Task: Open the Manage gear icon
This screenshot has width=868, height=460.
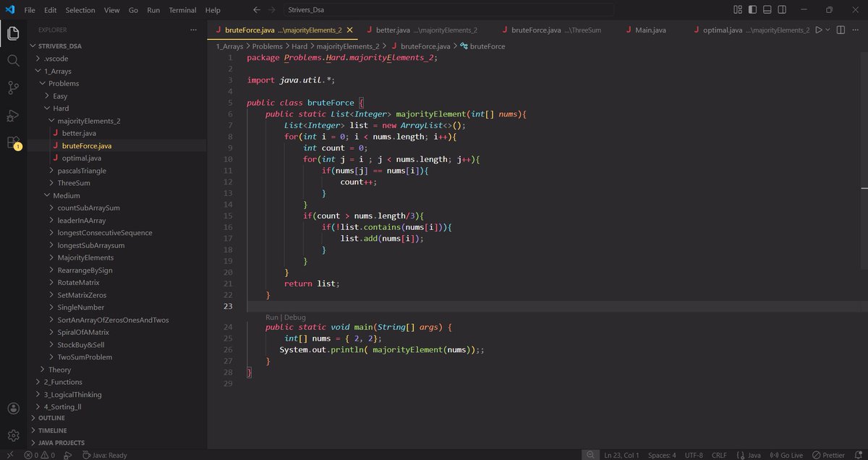Action: 13,435
